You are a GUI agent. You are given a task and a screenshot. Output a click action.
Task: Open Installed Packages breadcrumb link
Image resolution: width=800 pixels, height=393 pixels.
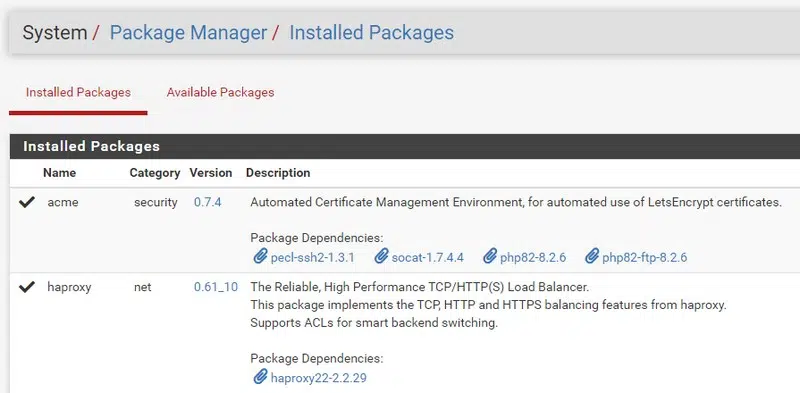[x=371, y=33]
